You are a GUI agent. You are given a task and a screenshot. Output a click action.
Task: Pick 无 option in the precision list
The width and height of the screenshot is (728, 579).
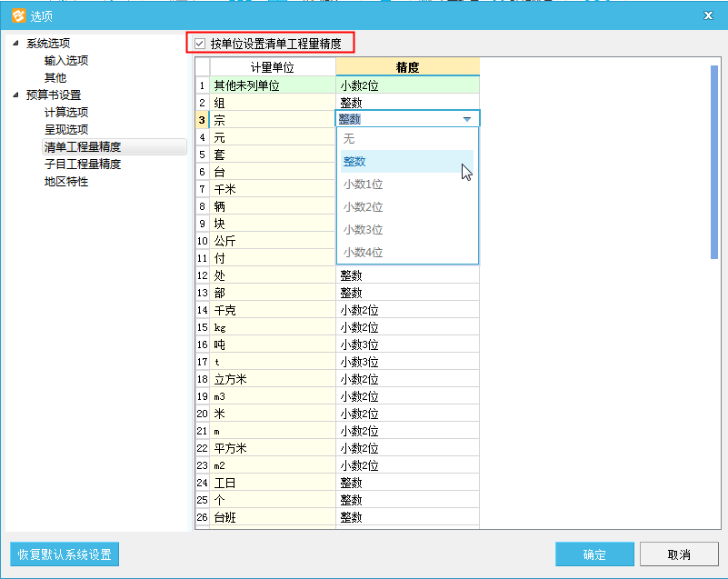[x=350, y=139]
